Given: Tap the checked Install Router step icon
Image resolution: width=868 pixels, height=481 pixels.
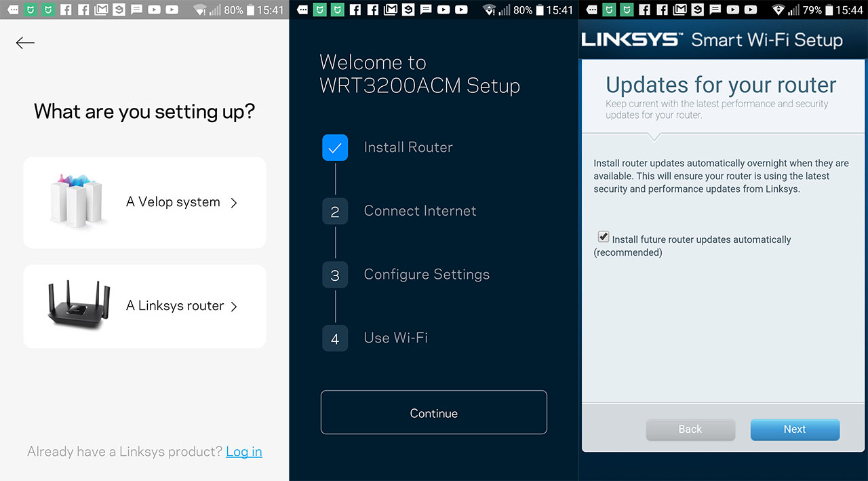Looking at the screenshot, I should pos(335,148).
